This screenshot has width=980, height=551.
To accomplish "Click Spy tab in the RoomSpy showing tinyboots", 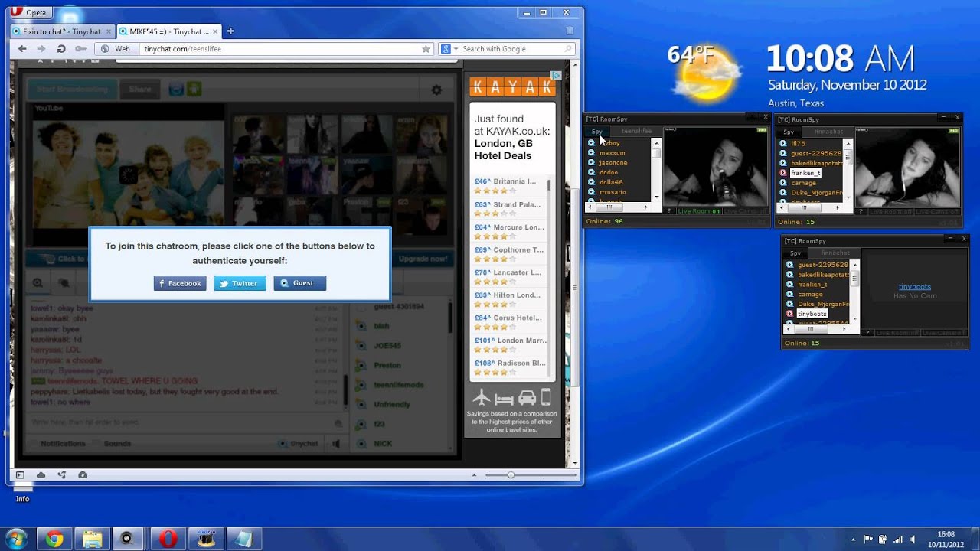I will point(795,253).
